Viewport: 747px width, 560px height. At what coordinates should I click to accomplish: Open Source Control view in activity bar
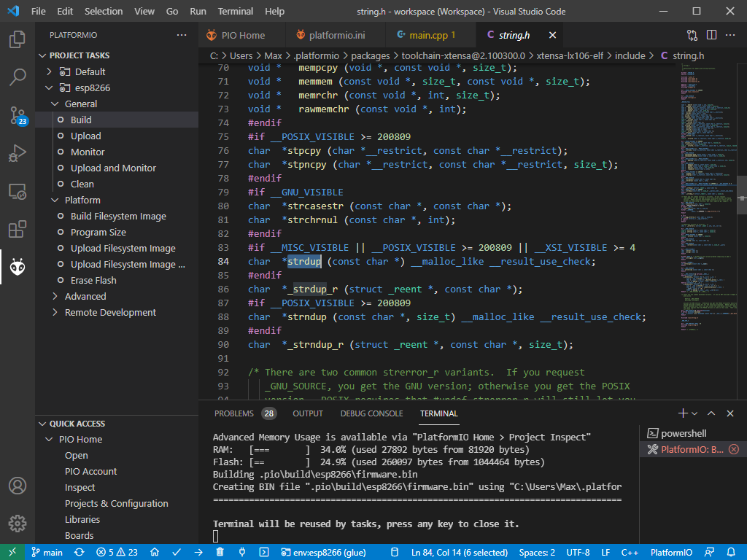(x=18, y=114)
